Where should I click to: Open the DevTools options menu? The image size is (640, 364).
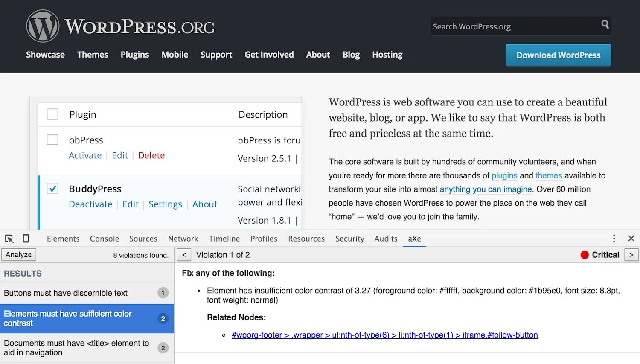pyautogui.click(x=614, y=238)
